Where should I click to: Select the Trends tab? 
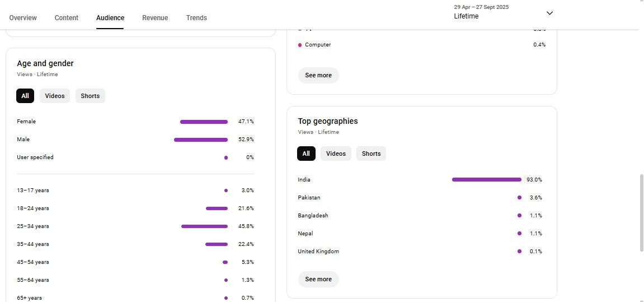(x=196, y=18)
